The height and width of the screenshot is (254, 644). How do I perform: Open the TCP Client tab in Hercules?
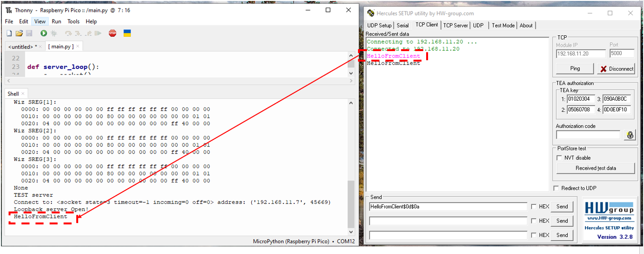(x=427, y=25)
